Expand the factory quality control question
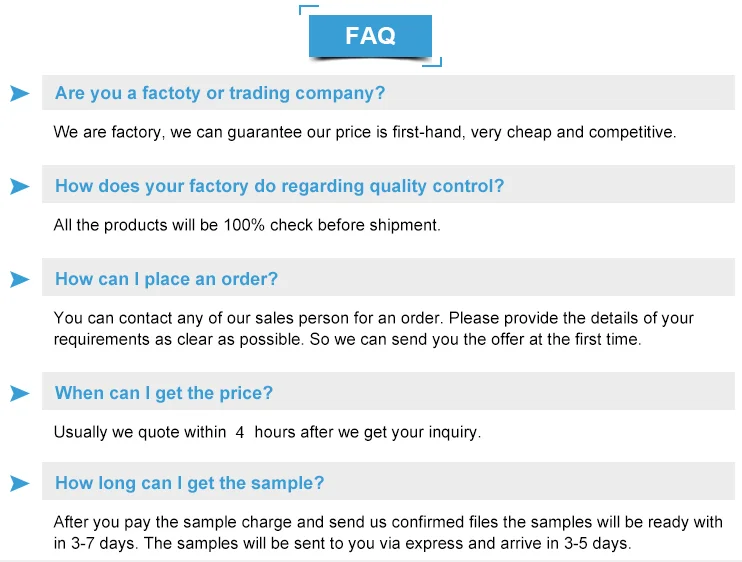The image size is (742, 562). point(279,186)
